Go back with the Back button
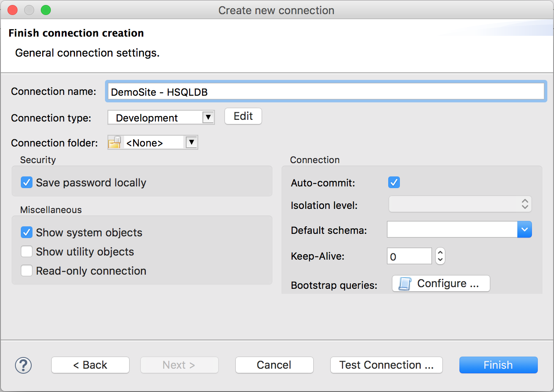This screenshot has width=554, height=392. [x=90, y=365]
